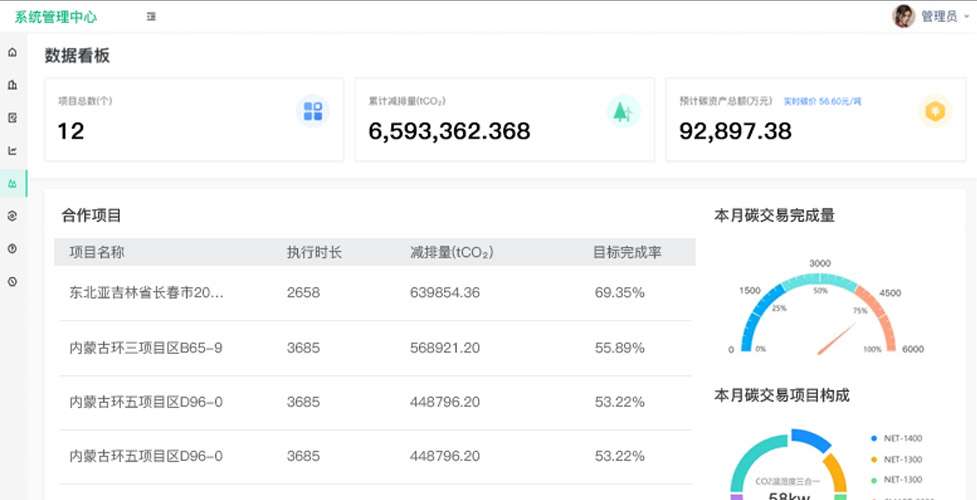Viewport: 977px width, 500px height.
Task: Click the home icon in the sidebar
Action: [x=12, y=52]
